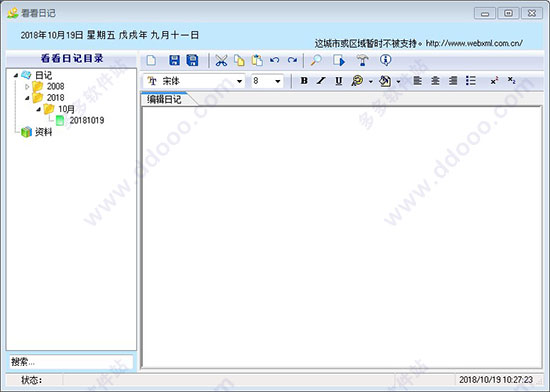
Task: Click the 搜索 search input field
Action: 71,362
